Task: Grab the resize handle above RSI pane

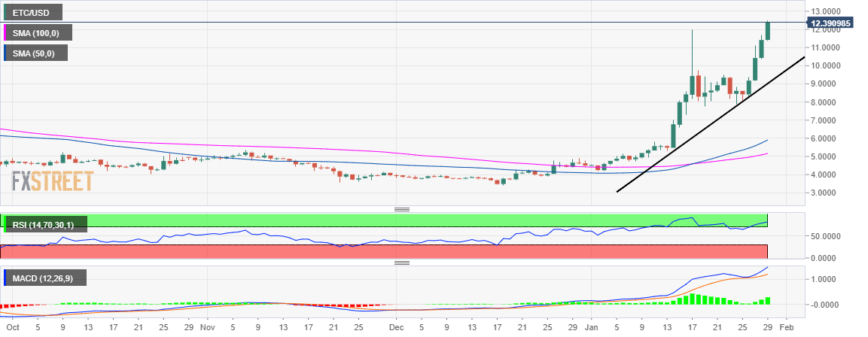Action: 401,209
